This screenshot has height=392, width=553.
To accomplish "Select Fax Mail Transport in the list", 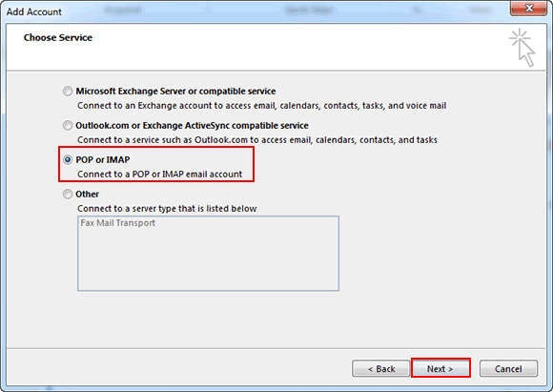I will point(118,223).
